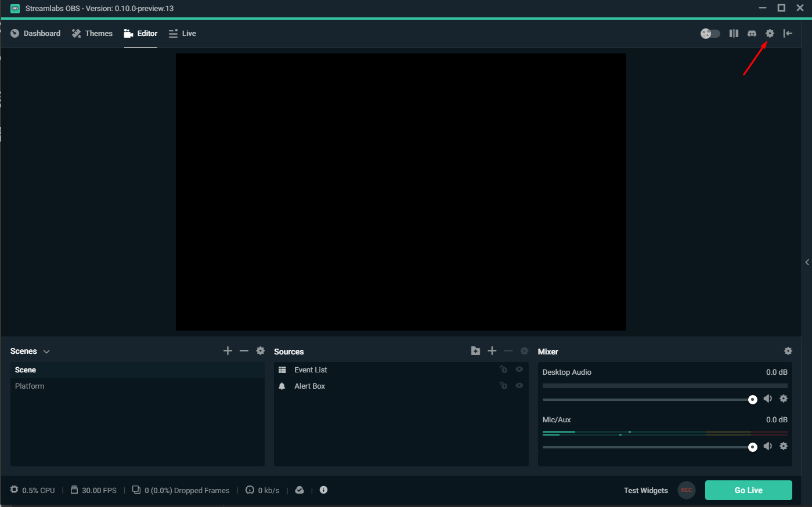The image size is (812, 507).
Task: Remove the selected scene with minus icon
Action: click(244, 350)
